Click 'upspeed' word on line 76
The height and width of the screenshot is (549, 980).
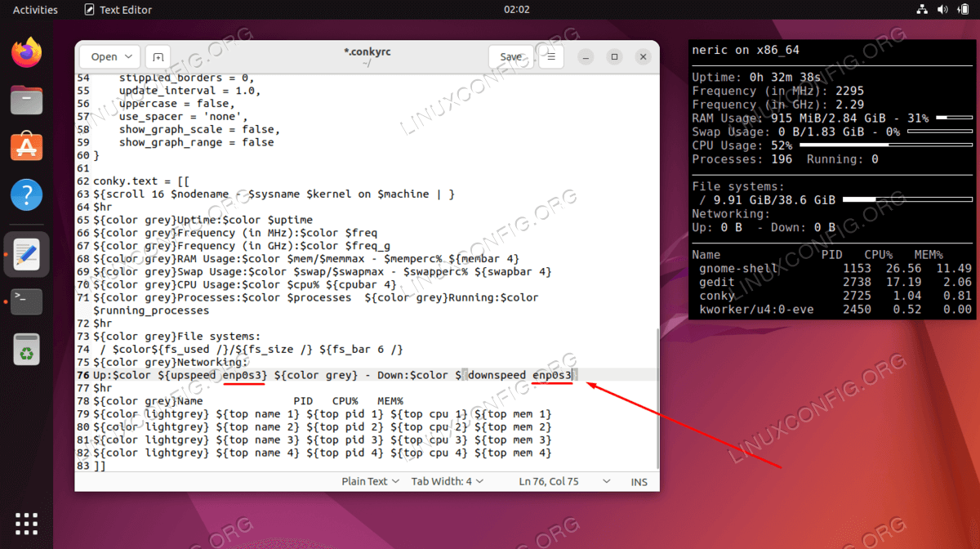click(194, 375)
